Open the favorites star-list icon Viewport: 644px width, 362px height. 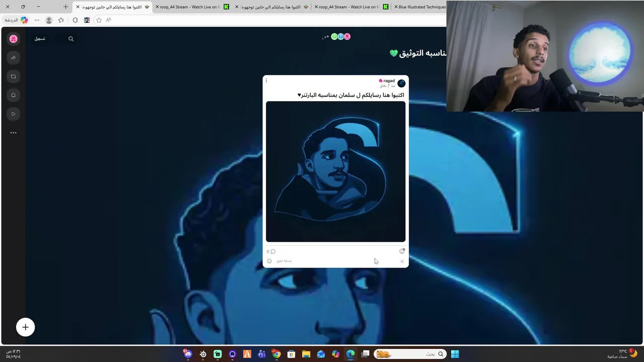(x=61, y=20)
